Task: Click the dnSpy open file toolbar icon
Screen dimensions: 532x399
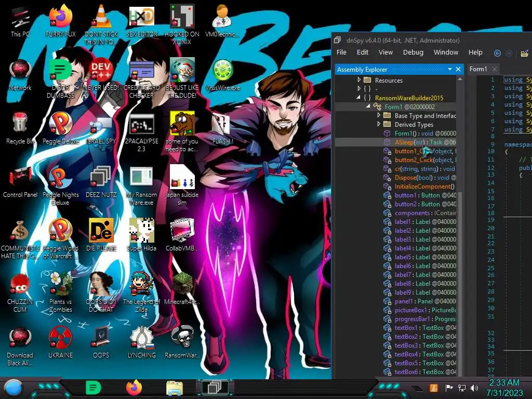Action: click(525, 53)
